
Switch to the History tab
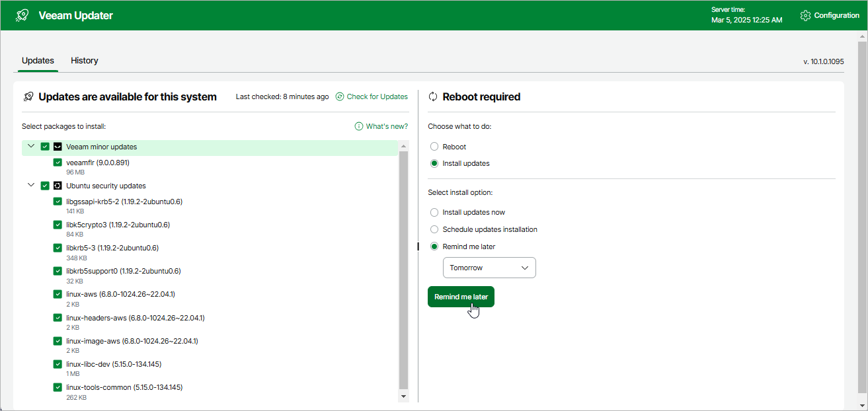click(x=85, y=61)
